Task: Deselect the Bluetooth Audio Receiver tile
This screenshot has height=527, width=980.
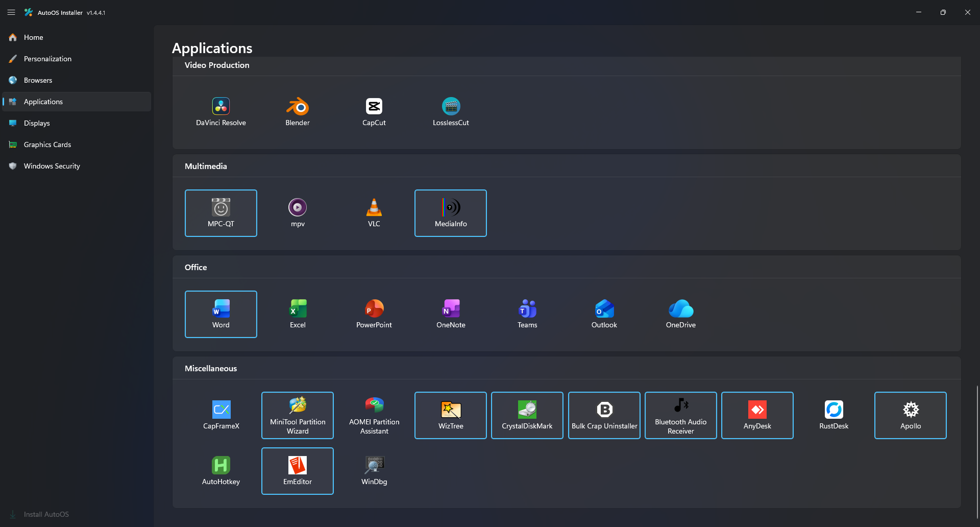Action: (681, 415)
